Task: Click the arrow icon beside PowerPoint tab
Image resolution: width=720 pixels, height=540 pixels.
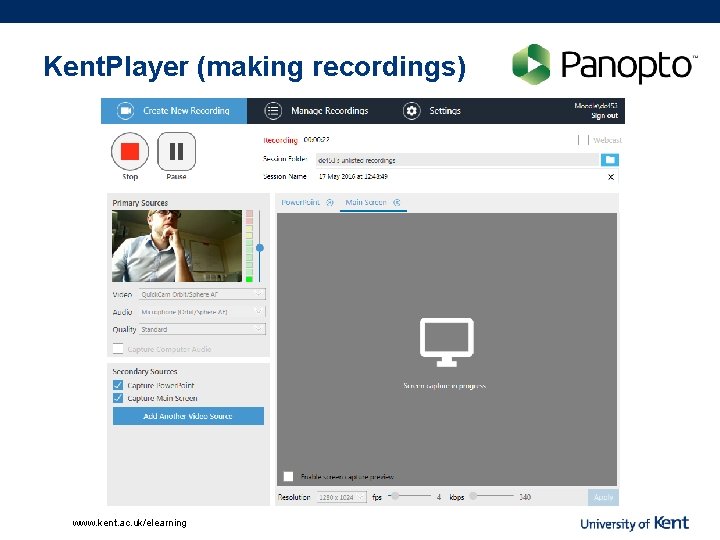Action: (330, 202)
